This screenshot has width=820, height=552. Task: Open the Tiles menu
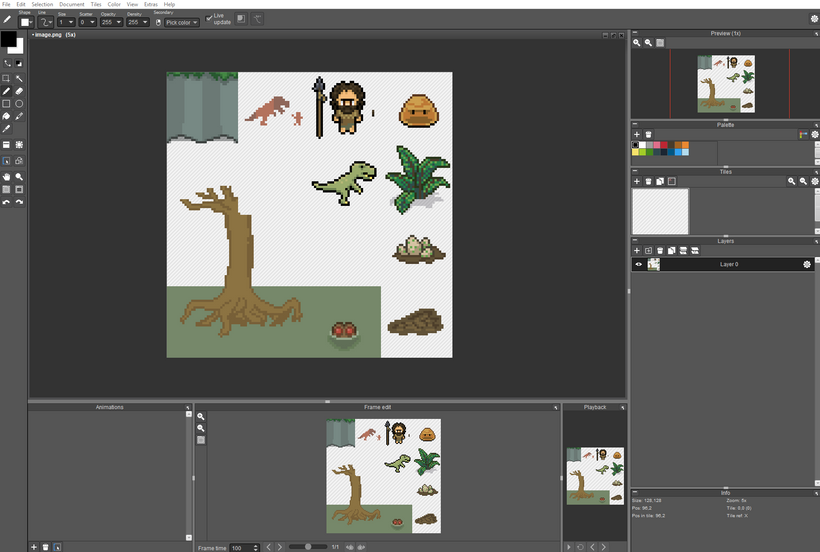96,4
